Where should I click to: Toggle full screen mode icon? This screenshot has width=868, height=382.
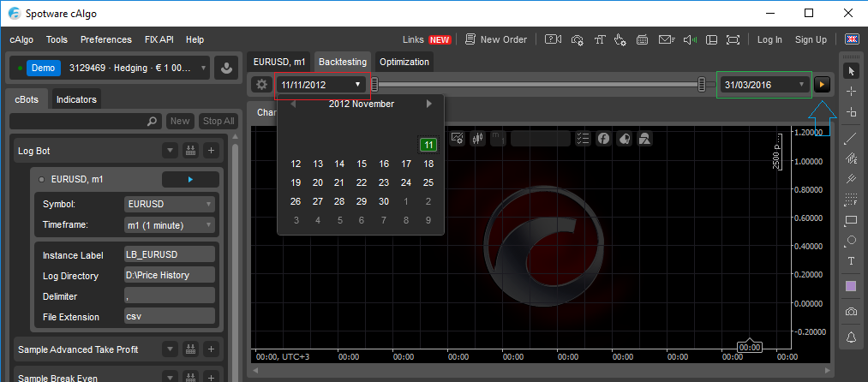click(x=733, y=39)
